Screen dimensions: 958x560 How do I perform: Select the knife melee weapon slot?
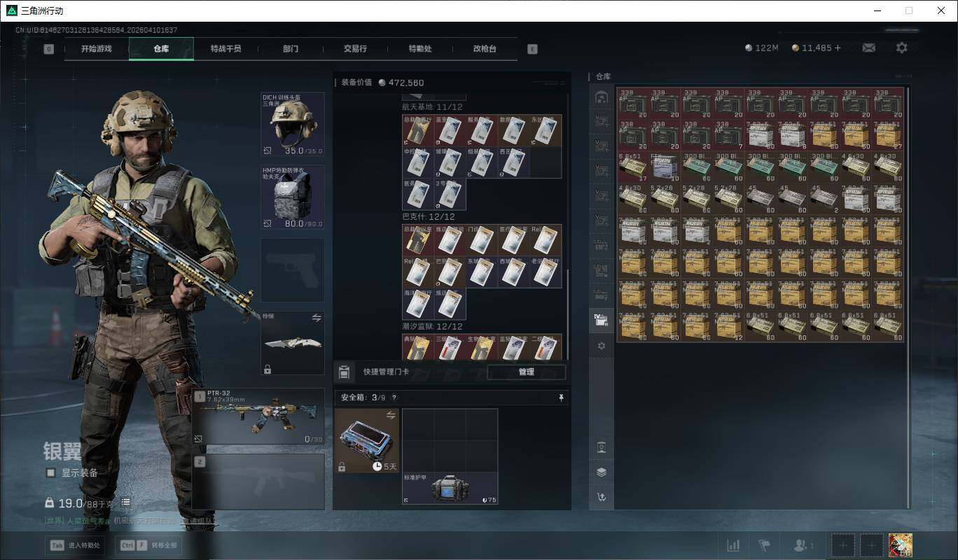[293, 343]
